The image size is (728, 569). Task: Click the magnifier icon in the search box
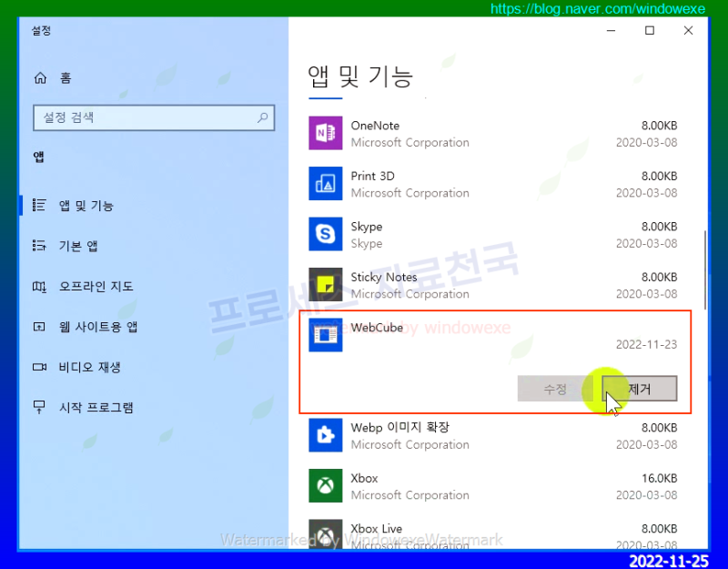pos(263,117)
